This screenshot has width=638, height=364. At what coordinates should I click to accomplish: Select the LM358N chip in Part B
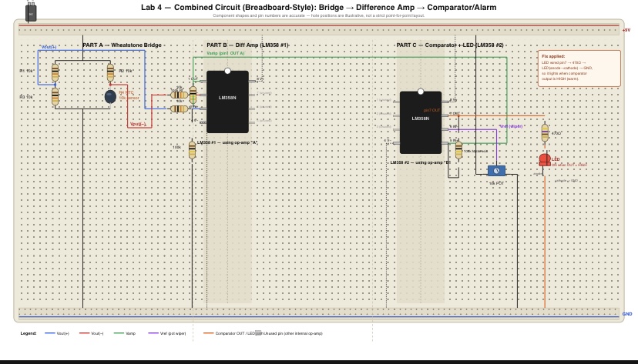227,102
